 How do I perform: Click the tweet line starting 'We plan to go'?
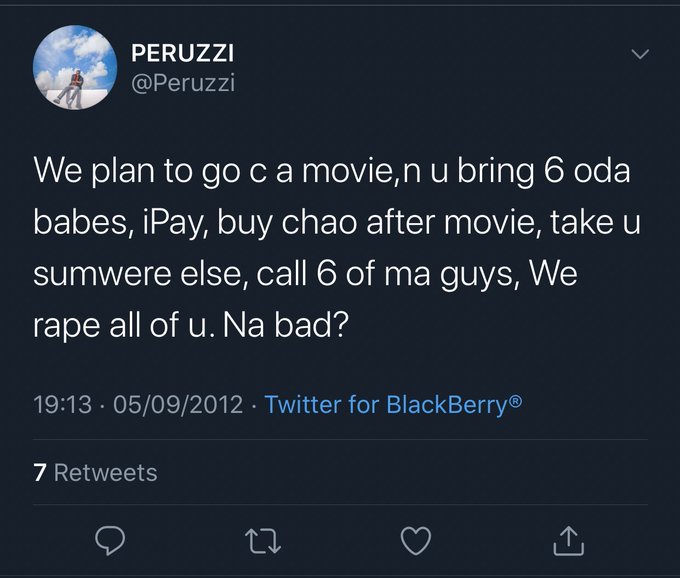click(x=331, y=169)
